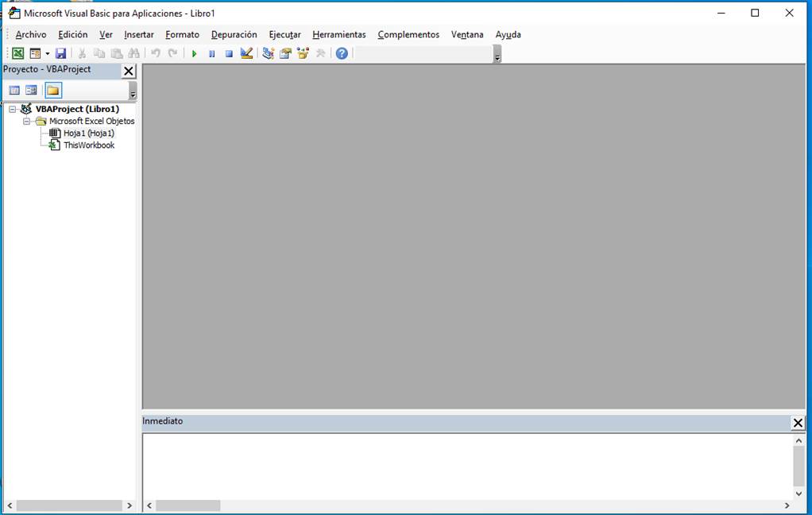Click Inmediato scrollbar down arrow
Image resolution: width=812 pixels, height=515 pixels.
798,494
